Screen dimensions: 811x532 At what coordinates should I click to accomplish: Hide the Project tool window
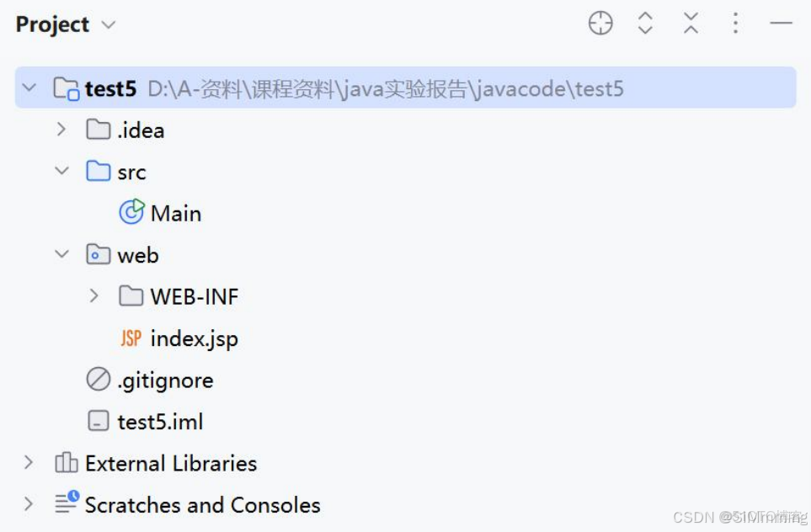(x=781, y=24)
